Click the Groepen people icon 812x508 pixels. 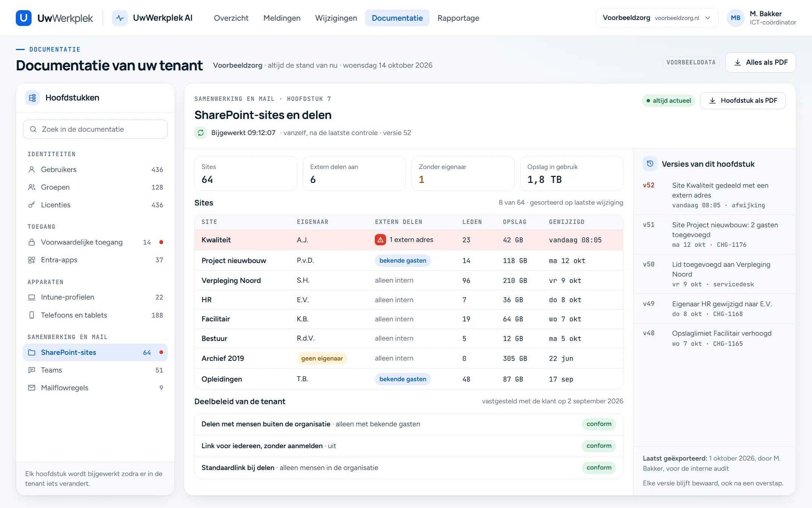pyautogui.click(x=32, y=187)
